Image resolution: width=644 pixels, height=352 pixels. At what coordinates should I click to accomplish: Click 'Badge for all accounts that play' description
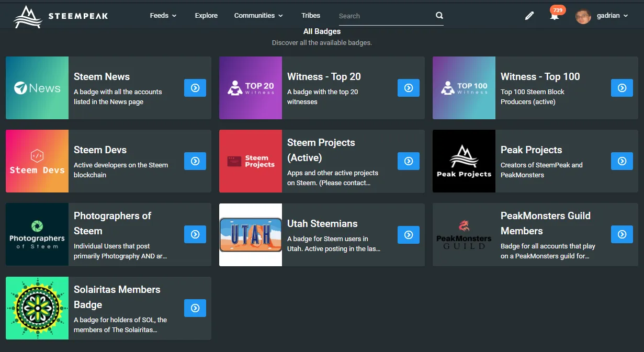(548, 251)
